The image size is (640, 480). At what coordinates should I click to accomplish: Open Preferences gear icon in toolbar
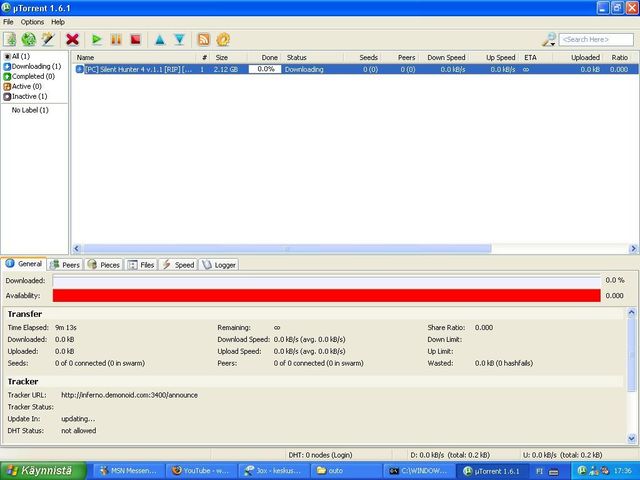click(x=223, y=39)
